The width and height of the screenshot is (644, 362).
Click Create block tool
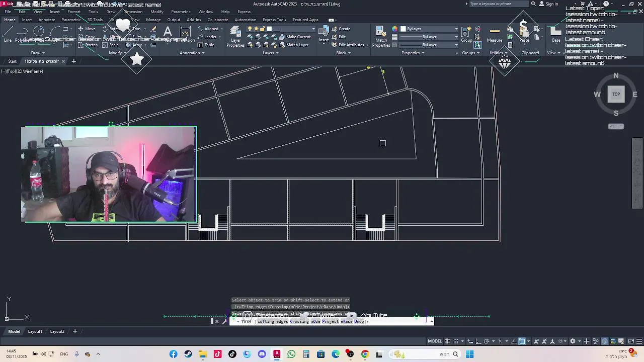click(341, 29)
